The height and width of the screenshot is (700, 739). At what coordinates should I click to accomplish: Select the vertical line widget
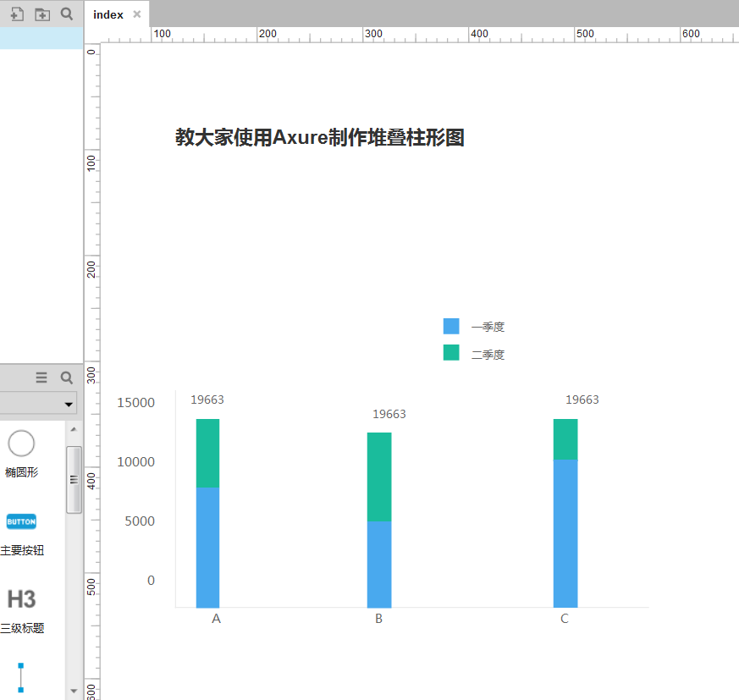[20, 678]
